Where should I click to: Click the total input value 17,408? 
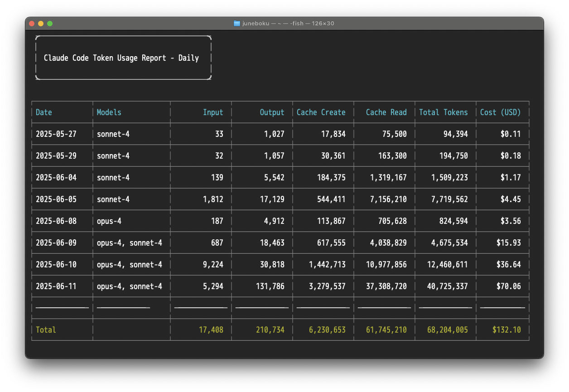[211, 330]
